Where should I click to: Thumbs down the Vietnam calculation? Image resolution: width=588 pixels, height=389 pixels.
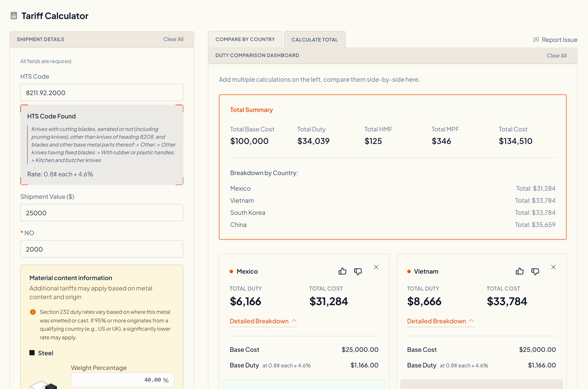[535, 271]
